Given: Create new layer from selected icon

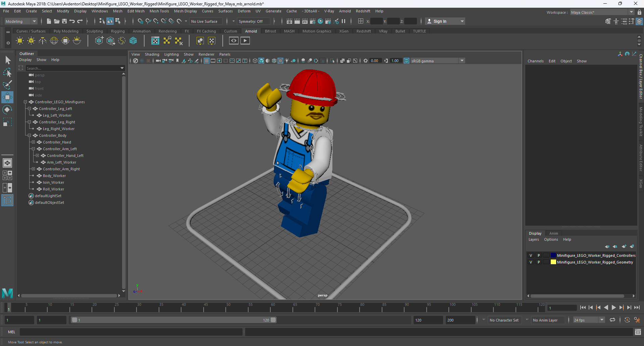Looking at the screenshot, I should [x=632, y=246].
